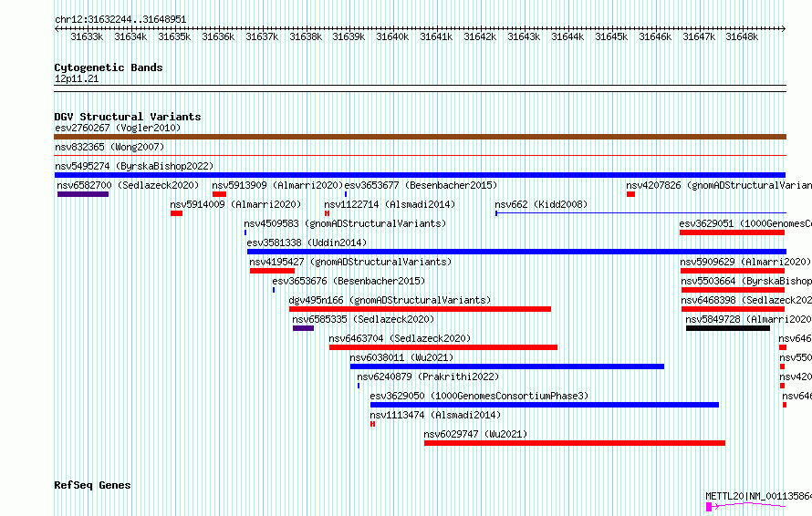
Task: Open nsv1122714 (Alsmadi2014) variant label
Action: click(390, 204)
